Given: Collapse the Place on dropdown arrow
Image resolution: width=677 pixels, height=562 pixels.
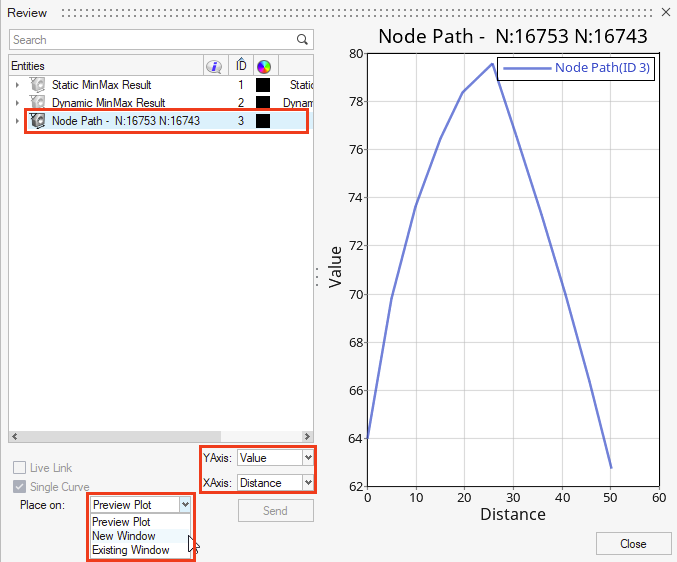Looking at the screenshot, I should tap(185, 504).
